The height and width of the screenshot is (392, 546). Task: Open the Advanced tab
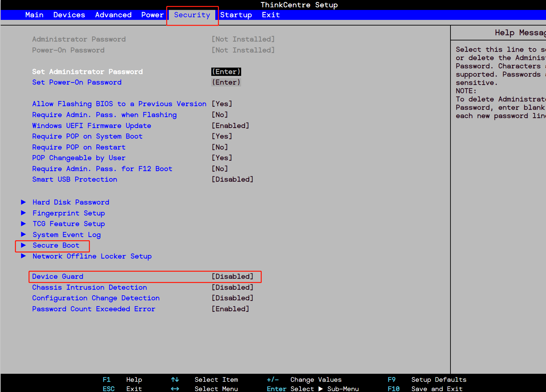[113, 15]
